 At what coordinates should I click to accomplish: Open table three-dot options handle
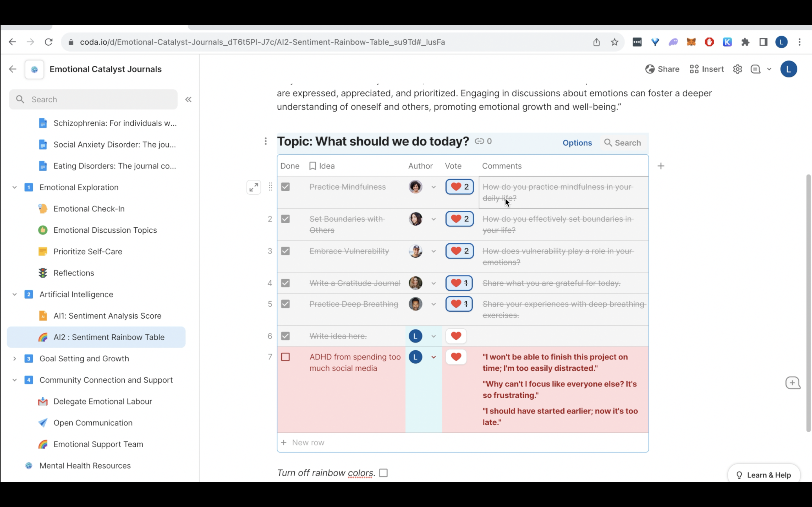(x=265, y=141)
